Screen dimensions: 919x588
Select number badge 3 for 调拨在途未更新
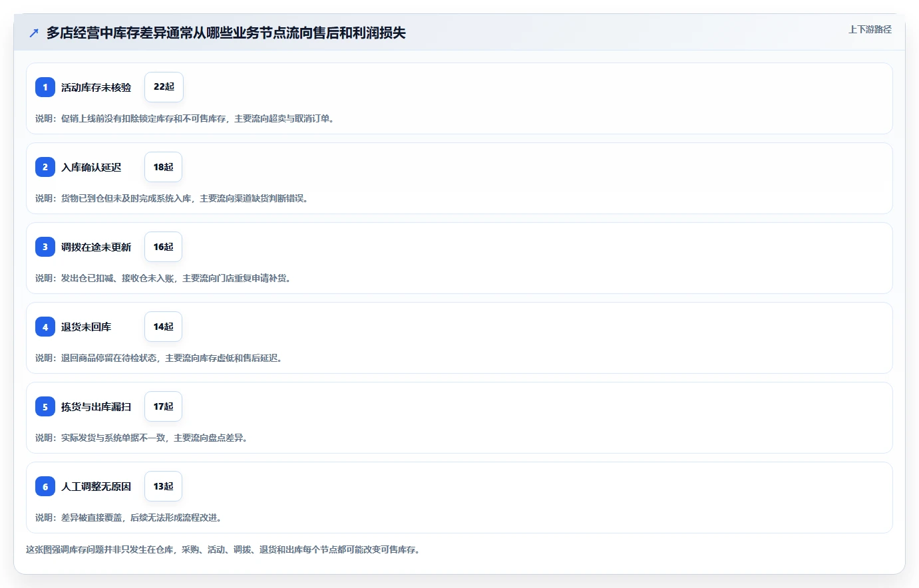click(x=45, y=247)
